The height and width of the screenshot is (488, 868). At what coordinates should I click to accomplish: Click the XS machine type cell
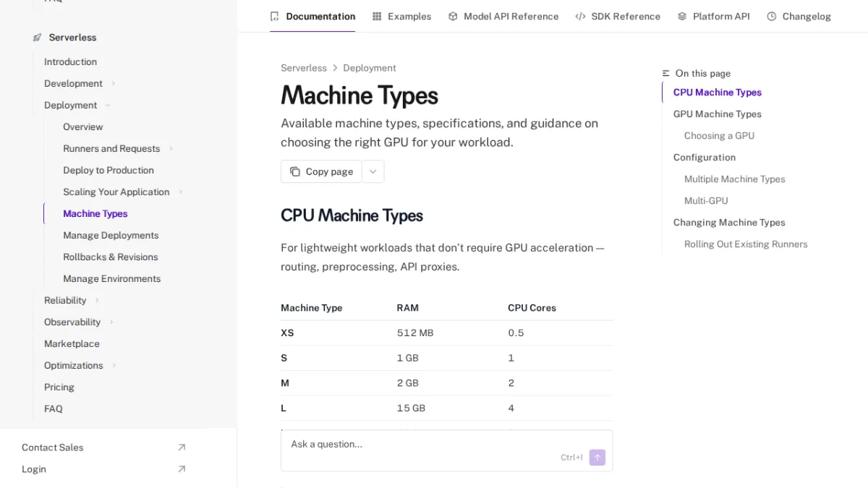click(287, 333)
